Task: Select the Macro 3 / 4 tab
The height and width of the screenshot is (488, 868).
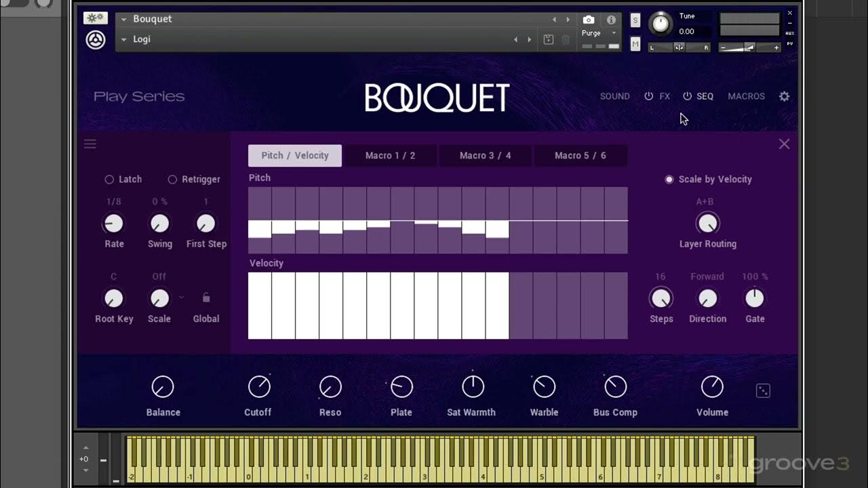Action: point(485,155)
